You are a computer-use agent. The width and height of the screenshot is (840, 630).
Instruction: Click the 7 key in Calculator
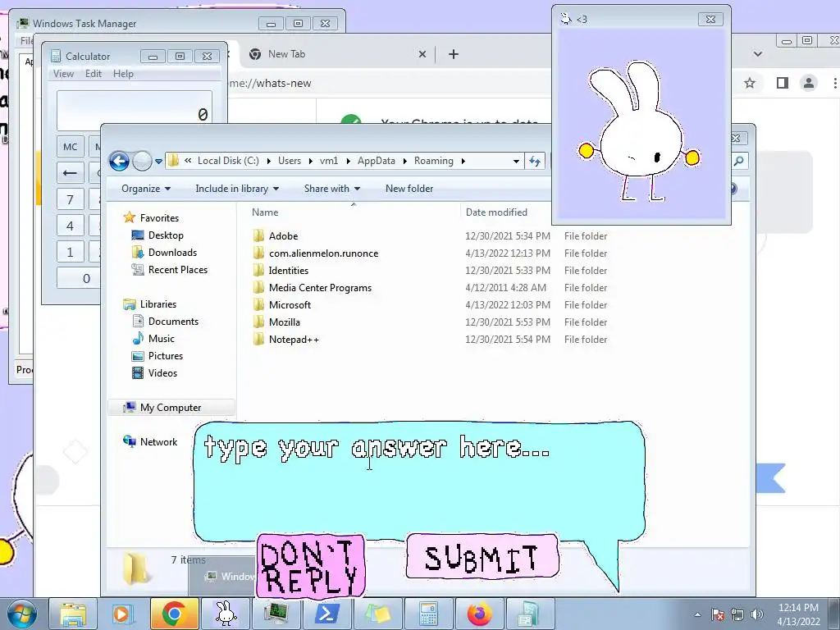click(71, 200)
